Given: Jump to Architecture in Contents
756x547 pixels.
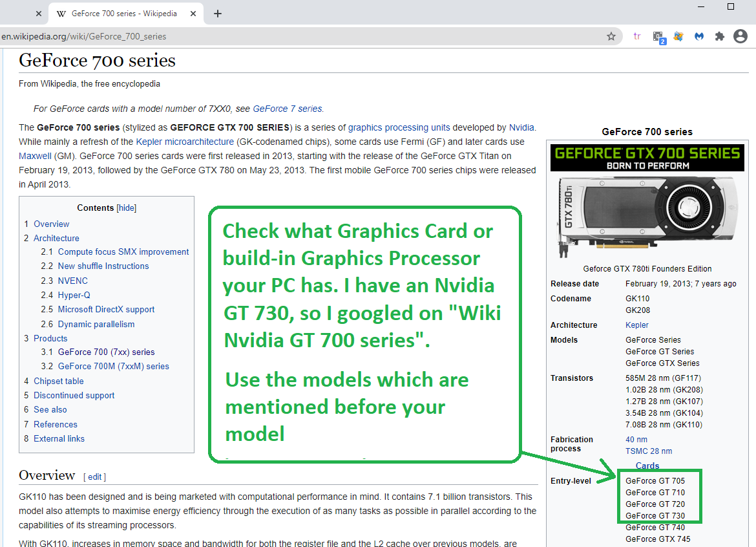Looking at the screenshot, I should pyautogui.click(x=56, y=239).
